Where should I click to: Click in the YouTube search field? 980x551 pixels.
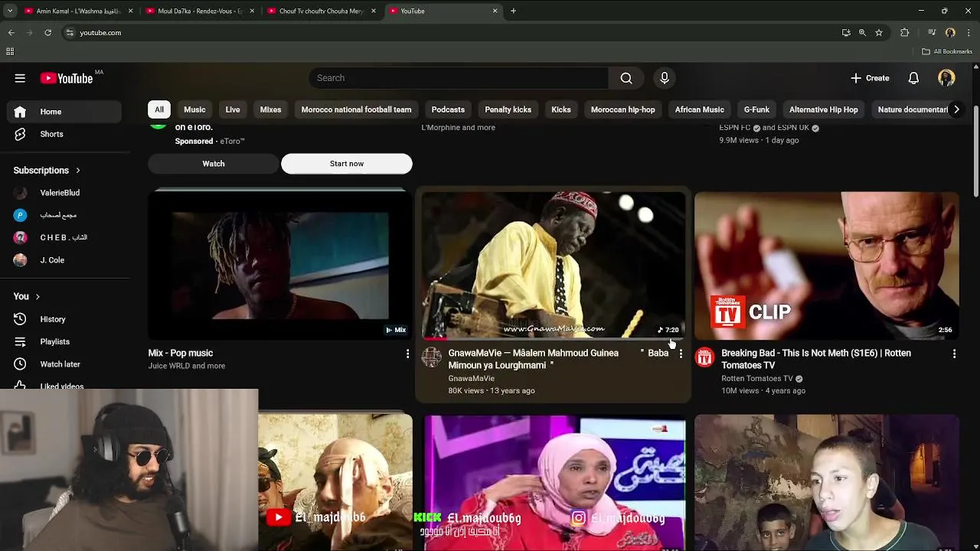(459, 78)
